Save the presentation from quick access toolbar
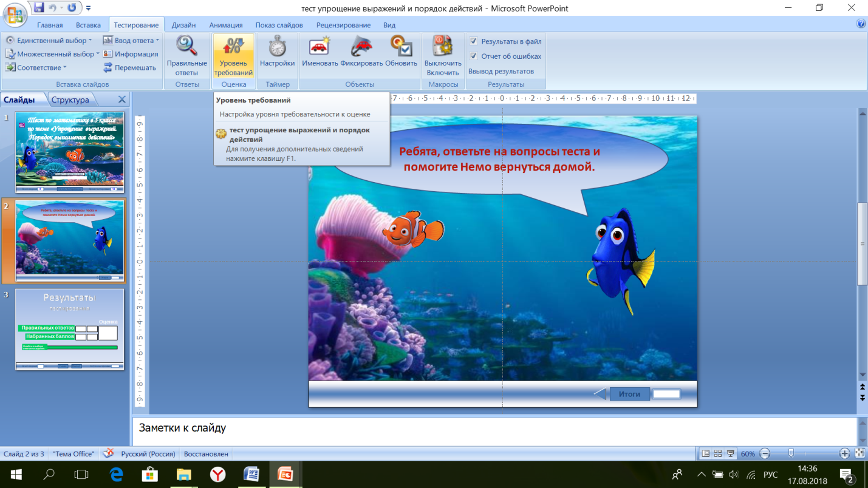This screenshot has width=868, height=488. pos(39,8)
